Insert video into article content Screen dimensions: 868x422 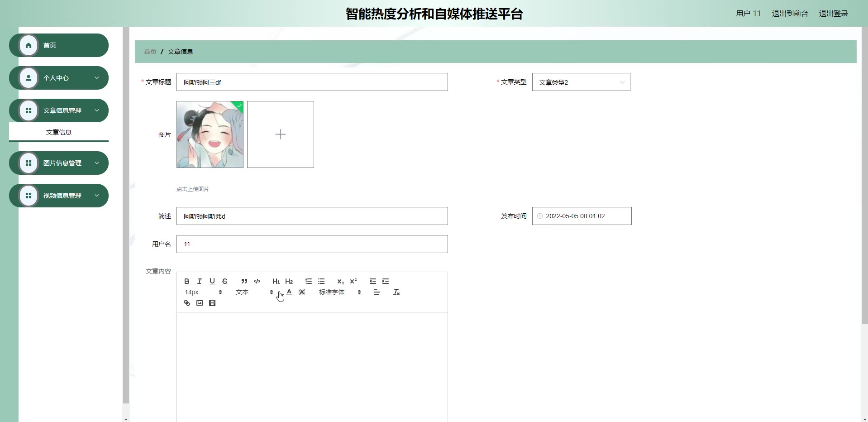[212, 303]
